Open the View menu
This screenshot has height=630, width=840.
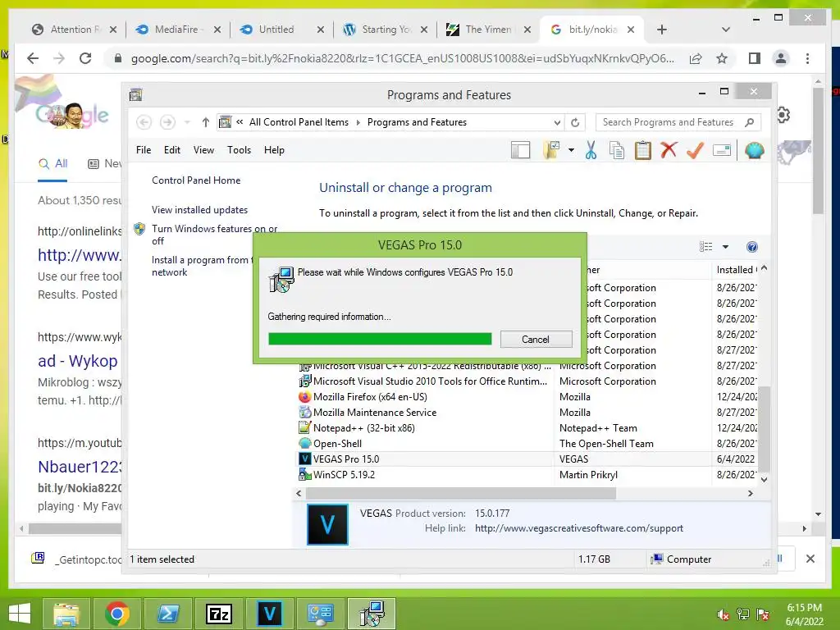(x=203, y=150)
